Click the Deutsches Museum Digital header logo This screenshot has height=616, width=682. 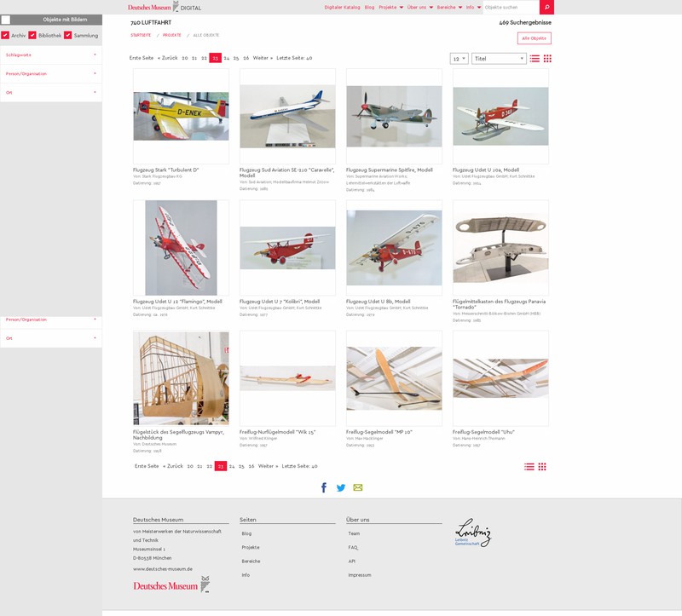click(x=165, y=7)
